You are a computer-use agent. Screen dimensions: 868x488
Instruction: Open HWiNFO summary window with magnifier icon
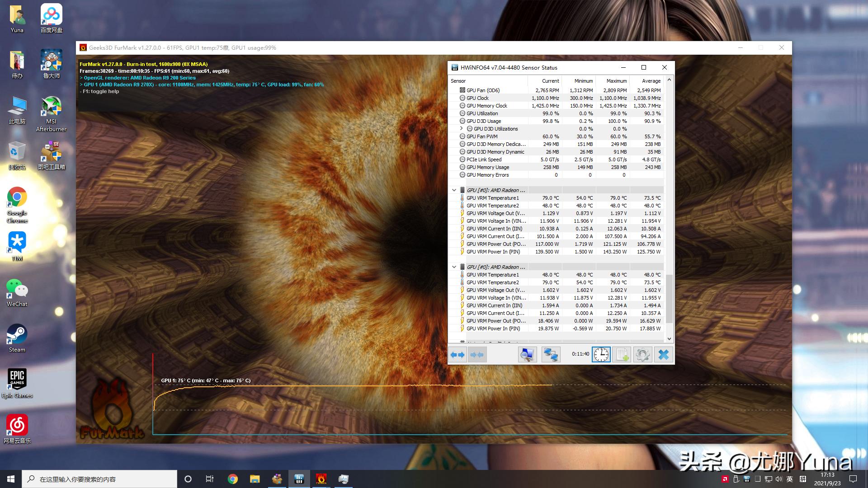coord(527,355)
